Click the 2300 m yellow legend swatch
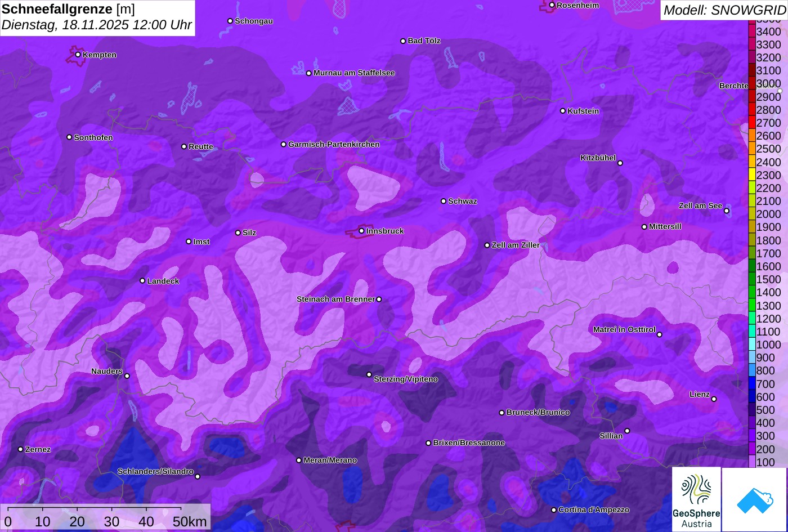Viewport: 788px width, 532px height. click(x=752, y=175)
